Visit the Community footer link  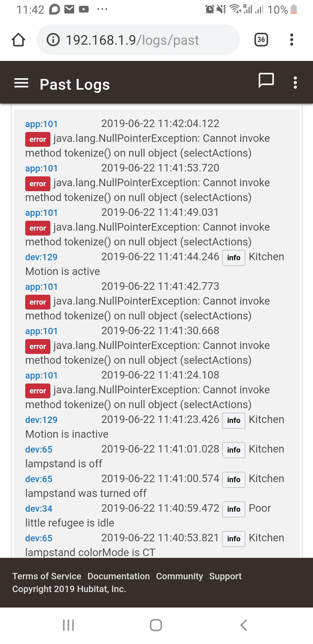(179, 576)
